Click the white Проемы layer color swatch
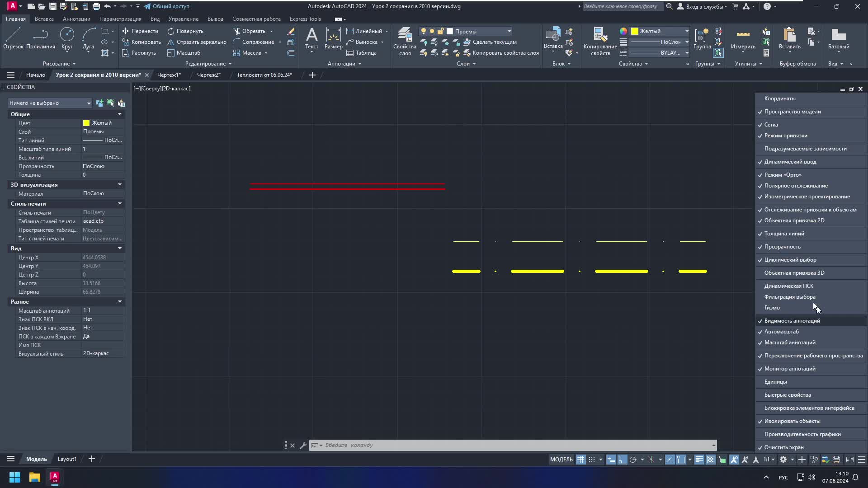The image size is (868, 488). (450, 31)
